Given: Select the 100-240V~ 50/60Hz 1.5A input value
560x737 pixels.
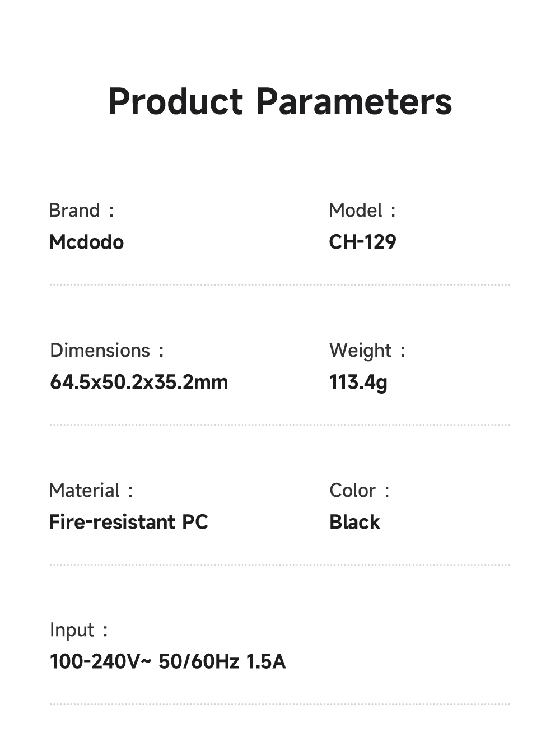Looking at the screenshot, I should click(x=167, y=661).
